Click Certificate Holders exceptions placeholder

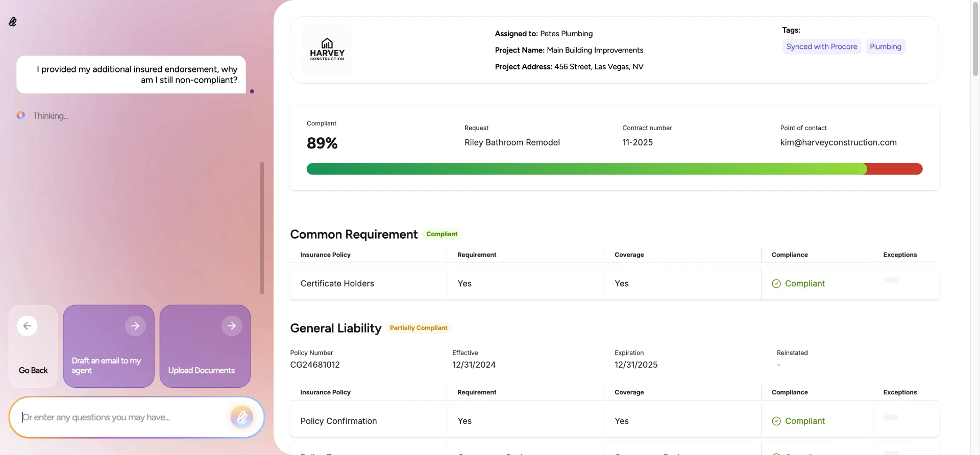tap(891, 281)
